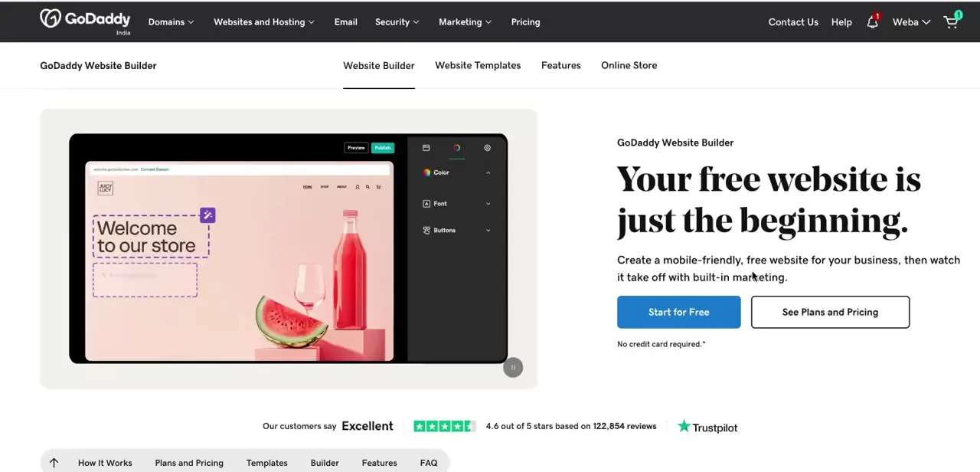Click the Excellent rating text

(x=367, y=426)
